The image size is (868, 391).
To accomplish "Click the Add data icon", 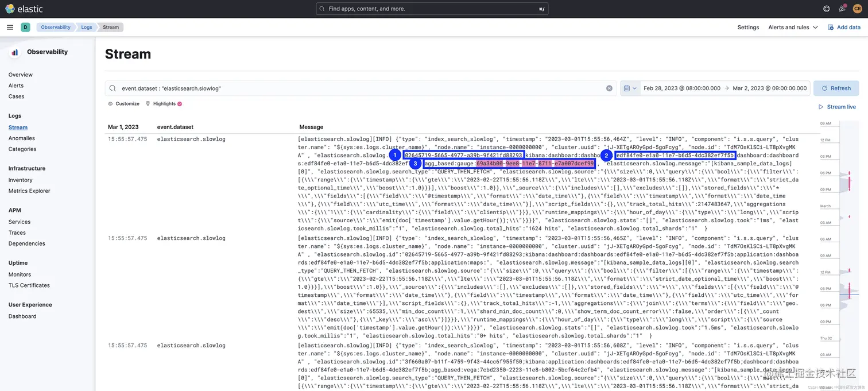I will click(x=831, y=27).
